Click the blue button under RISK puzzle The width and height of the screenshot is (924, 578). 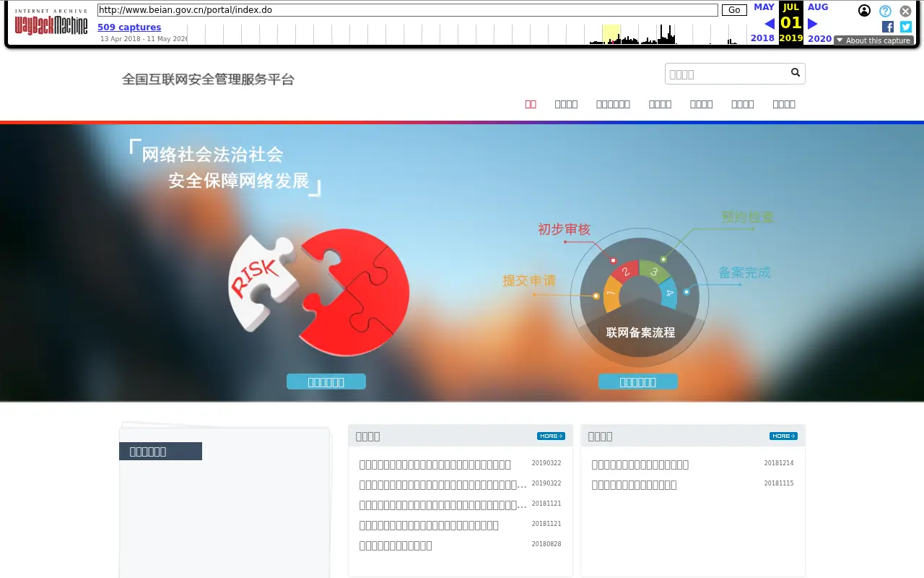pyautogui.click(x=326, y=381)
